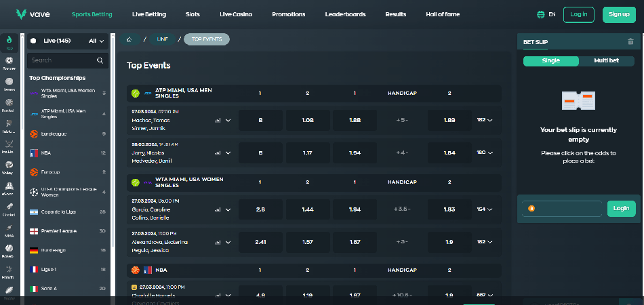Image resolution: width=644 pixels, height=305 pixels.
Task: Click the globe language icon
Action: (x=540, y=14)
